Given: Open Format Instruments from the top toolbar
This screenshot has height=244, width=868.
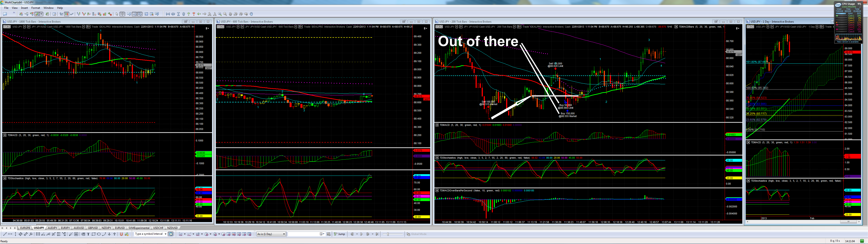Looking at the screenshot, I should (47, 14).
